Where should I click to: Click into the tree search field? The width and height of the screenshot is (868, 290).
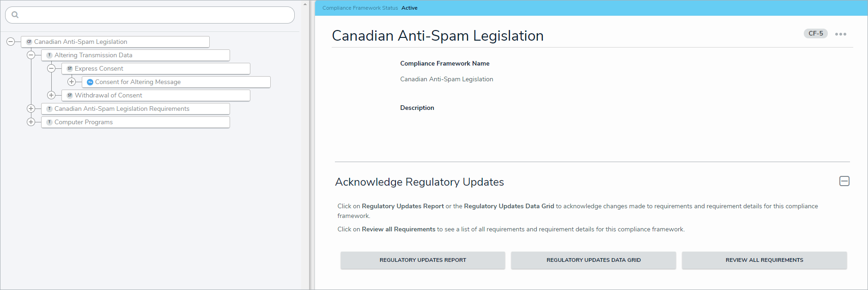(152, 15)
